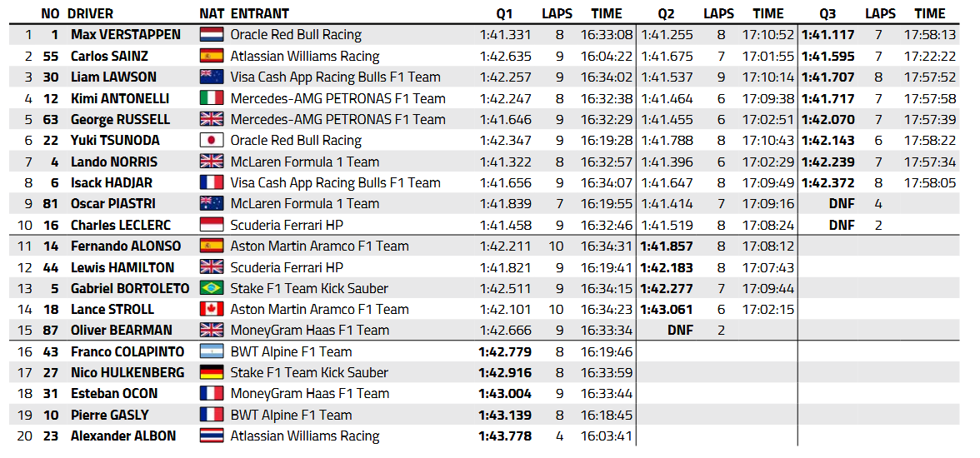Click the Q3 column header
980x458 pixels.
click(827, 13)
